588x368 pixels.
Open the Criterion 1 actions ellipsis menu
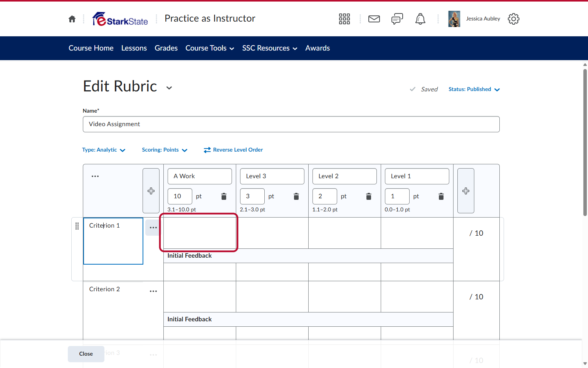153,228
